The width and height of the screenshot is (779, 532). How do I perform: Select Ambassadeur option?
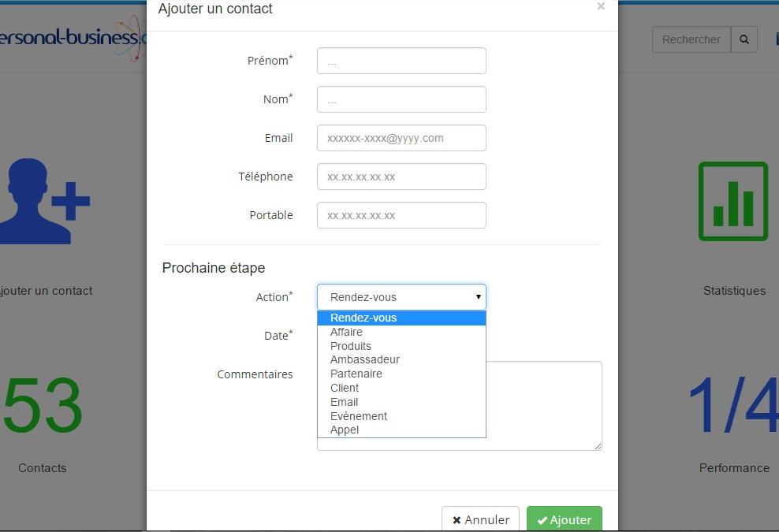364,359
